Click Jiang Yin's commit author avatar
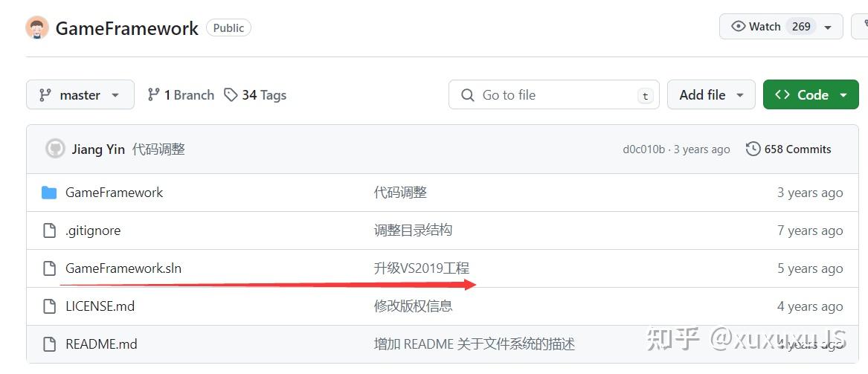Screen dimensions: 868x374 click(55, 149)
